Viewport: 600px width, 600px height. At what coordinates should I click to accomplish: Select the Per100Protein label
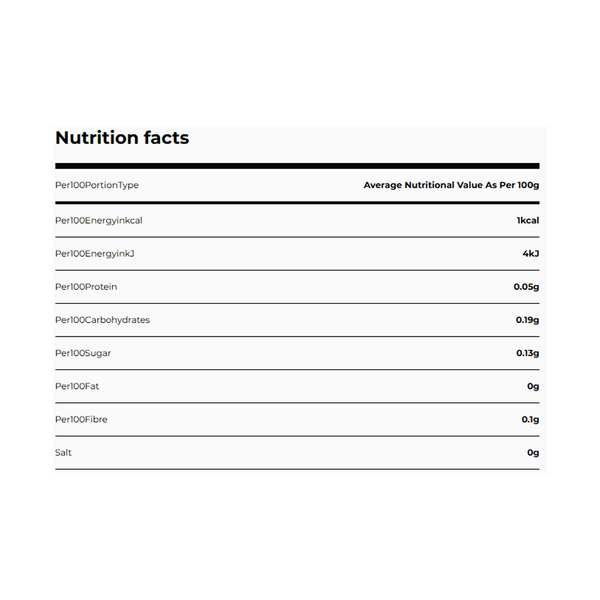coord(86,287)
